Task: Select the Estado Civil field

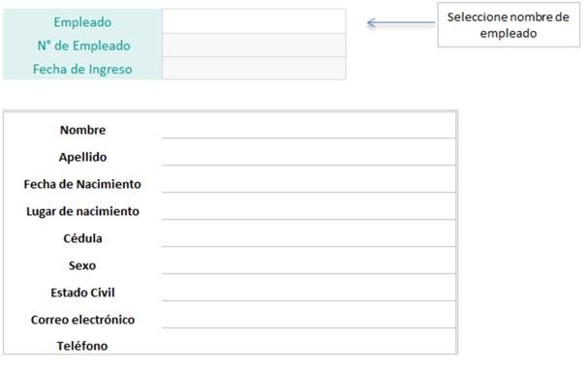Action: [x=309, y=288]
